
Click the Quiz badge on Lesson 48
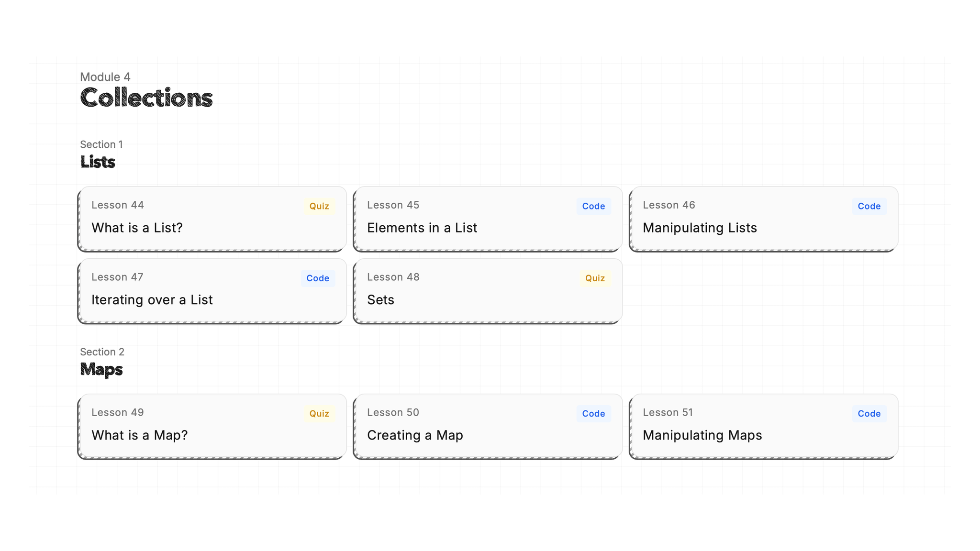(595, 278)
